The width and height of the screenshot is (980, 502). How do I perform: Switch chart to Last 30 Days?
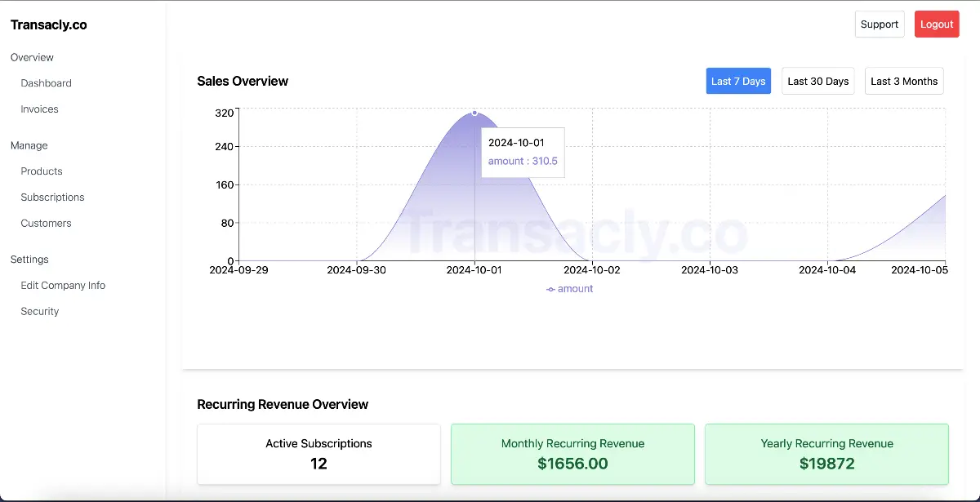(x=817, y=81)
